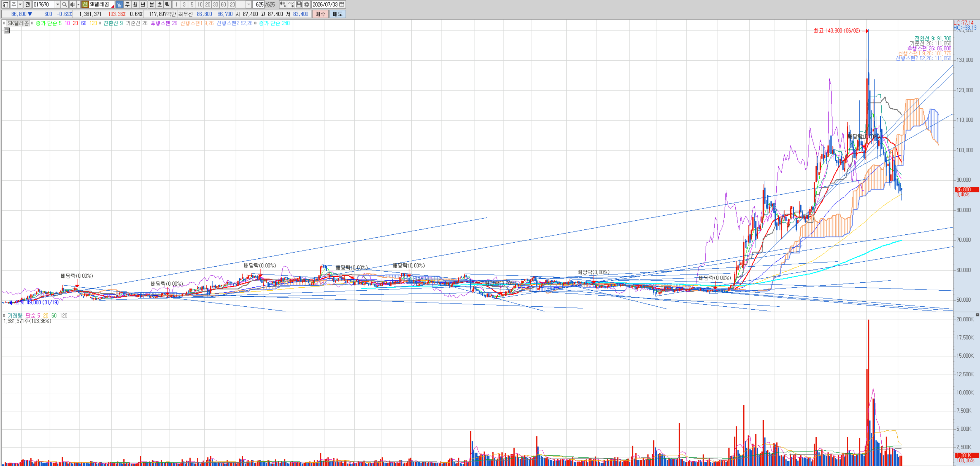Click the magenta 10 moving average legend
Image resolution: width=980 pixels, height=466 pixels.
(67, 23)
